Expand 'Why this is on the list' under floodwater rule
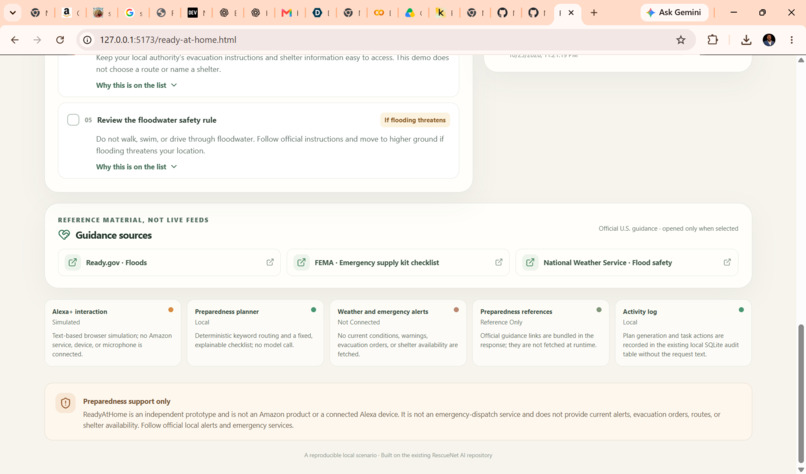 136,167
